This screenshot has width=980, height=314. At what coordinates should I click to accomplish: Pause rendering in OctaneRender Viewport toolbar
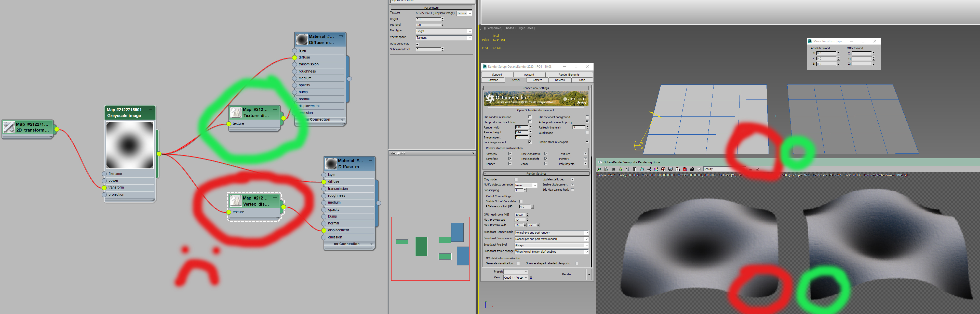(x=635, y=169)
